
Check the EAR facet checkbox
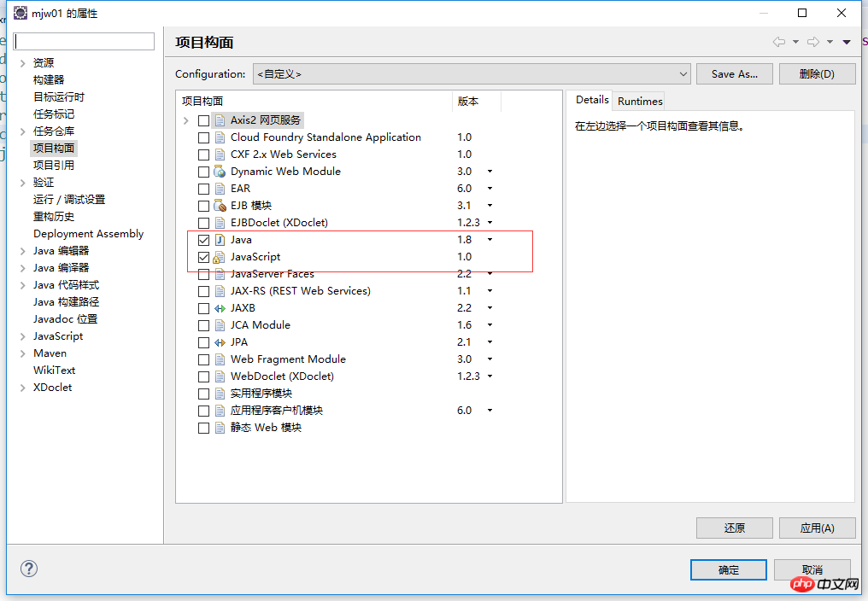(203, 190)
